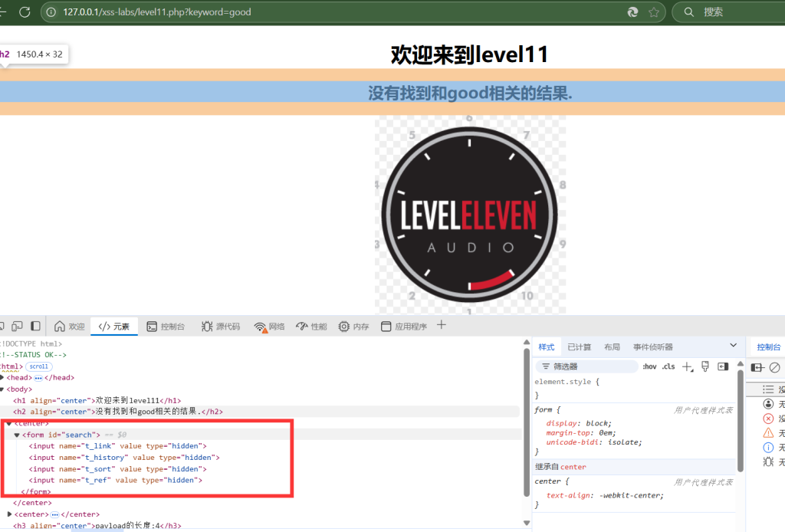Clear the console with the ban icon
This screenshot has width=785, height=532.
click(x=774, y=368)
